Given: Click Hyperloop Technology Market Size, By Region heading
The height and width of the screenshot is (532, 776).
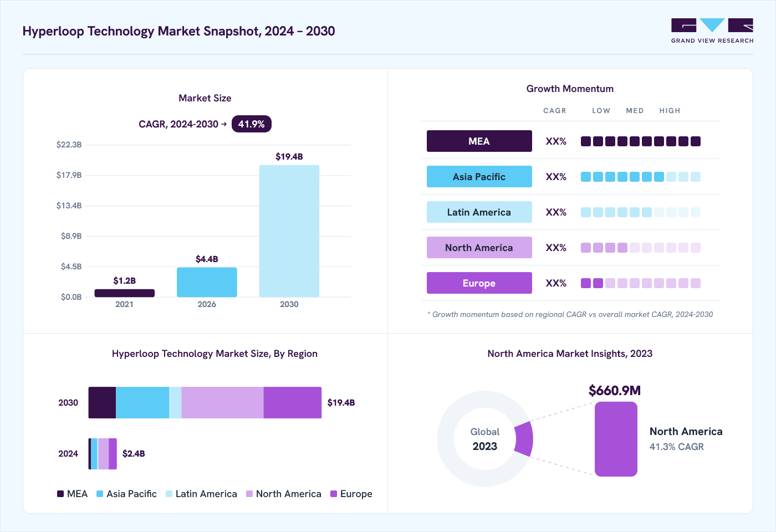Looking at the screenshot, I should [215, 354].
